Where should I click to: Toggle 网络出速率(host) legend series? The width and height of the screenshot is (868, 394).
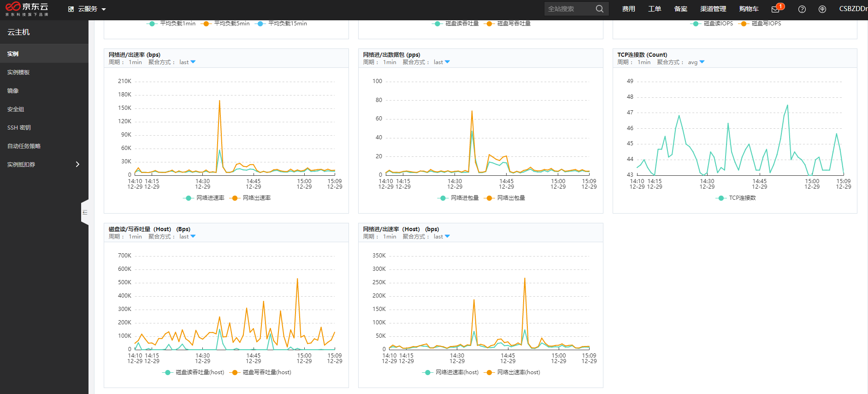click(x=512, y=372)
